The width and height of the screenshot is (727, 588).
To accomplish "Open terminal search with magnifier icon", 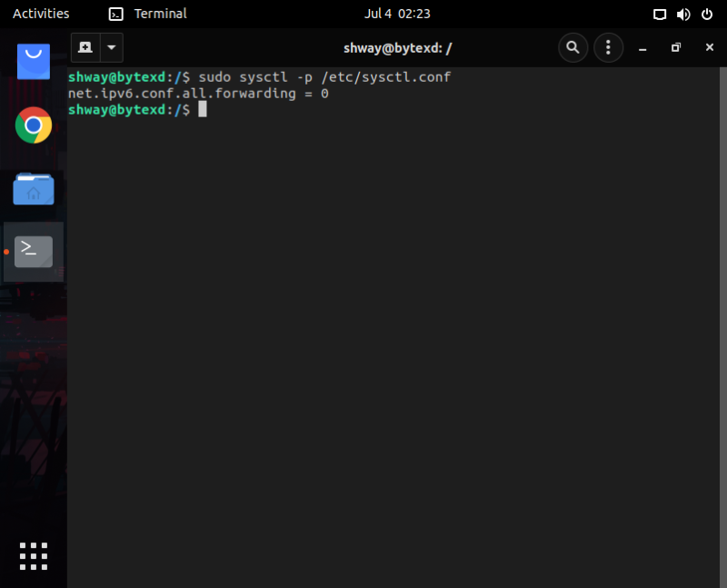I will tap(573, 47).
